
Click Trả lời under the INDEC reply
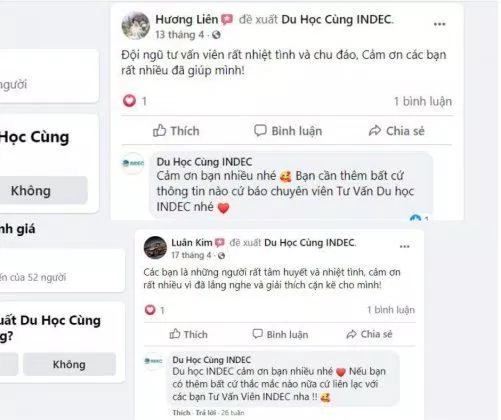pos(206,413)
